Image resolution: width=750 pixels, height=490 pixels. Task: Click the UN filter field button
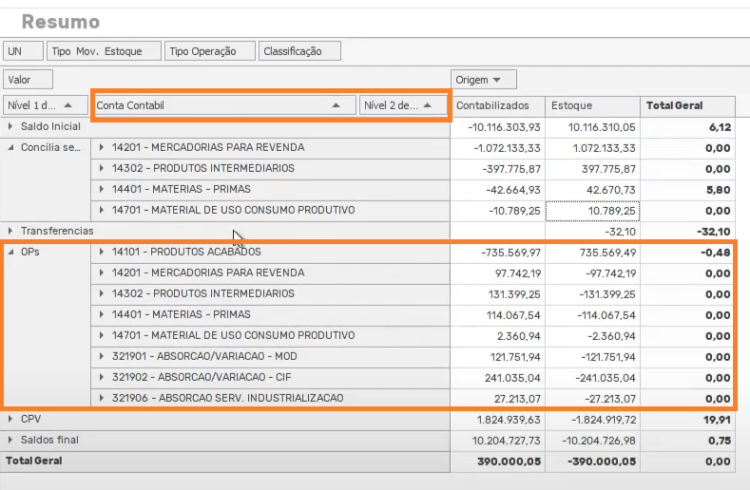click(23, 51)
